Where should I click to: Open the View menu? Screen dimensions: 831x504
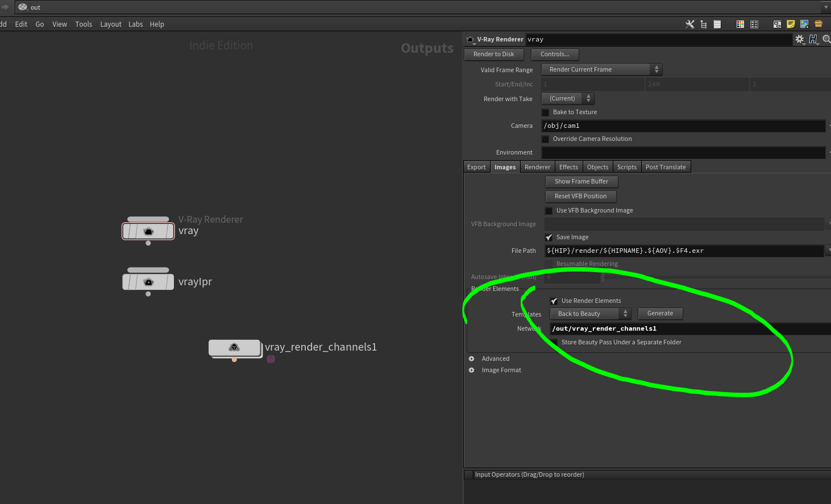coord(60,24)
